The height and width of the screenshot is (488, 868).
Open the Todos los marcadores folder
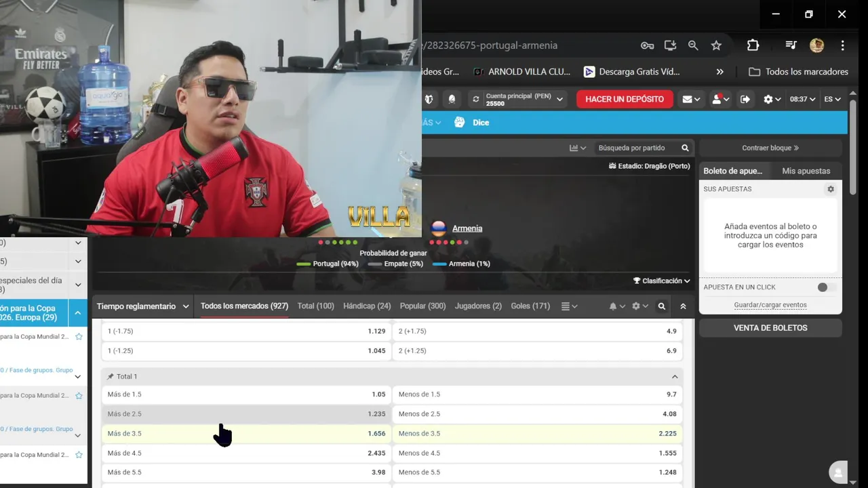[798, 72]
